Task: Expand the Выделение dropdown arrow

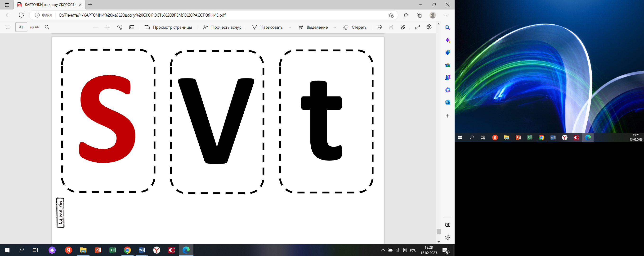Action: (335, 27)
